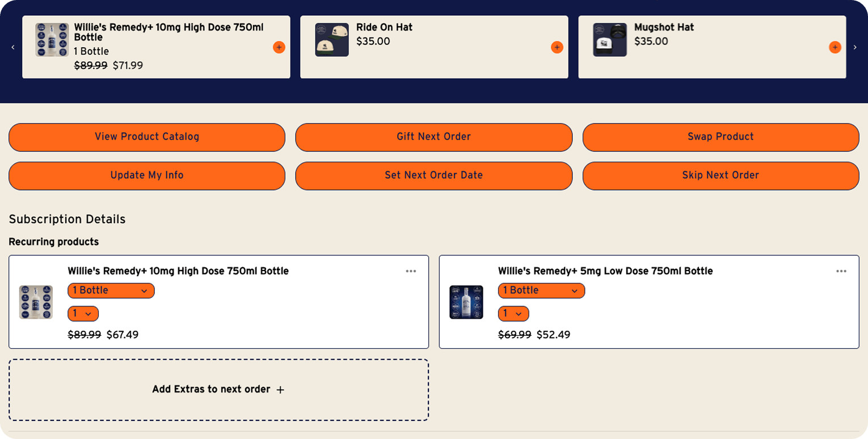Add the Ride On Hat via plus icon
Viewport: 868px width, 439px height.
pyautogui.click(x=557, y=47)
